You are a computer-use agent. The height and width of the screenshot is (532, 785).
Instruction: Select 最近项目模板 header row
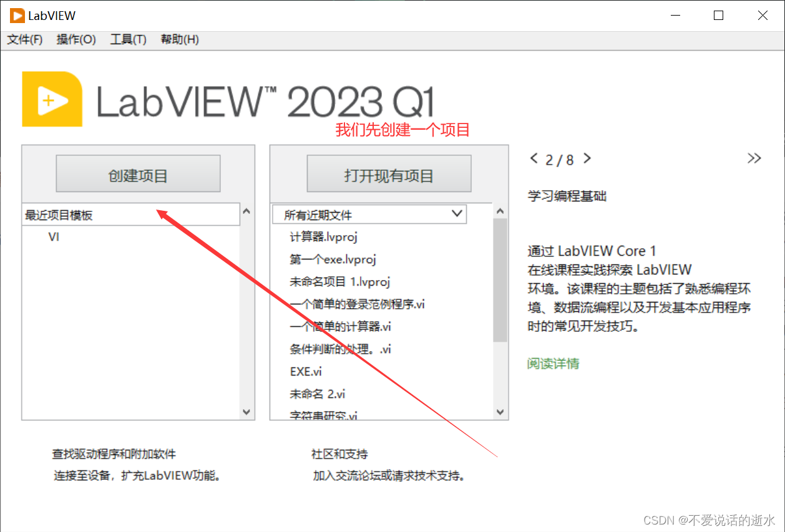(x=131, y=215)
